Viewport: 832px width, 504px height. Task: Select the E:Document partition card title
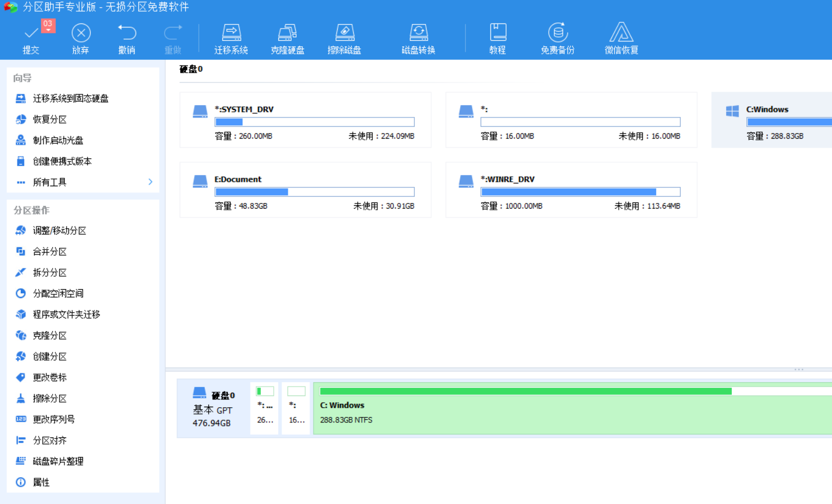point(238,179)
